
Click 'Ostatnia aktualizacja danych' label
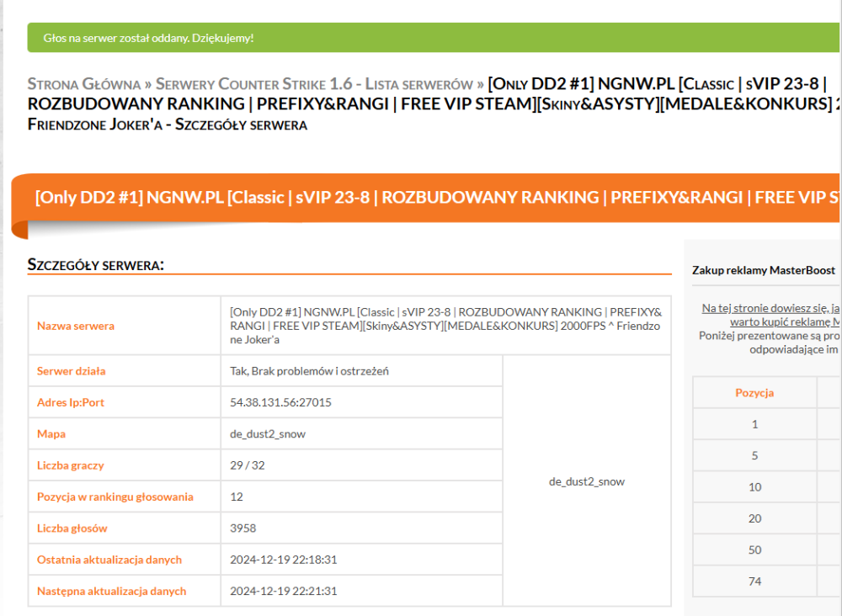click(109, 560)
